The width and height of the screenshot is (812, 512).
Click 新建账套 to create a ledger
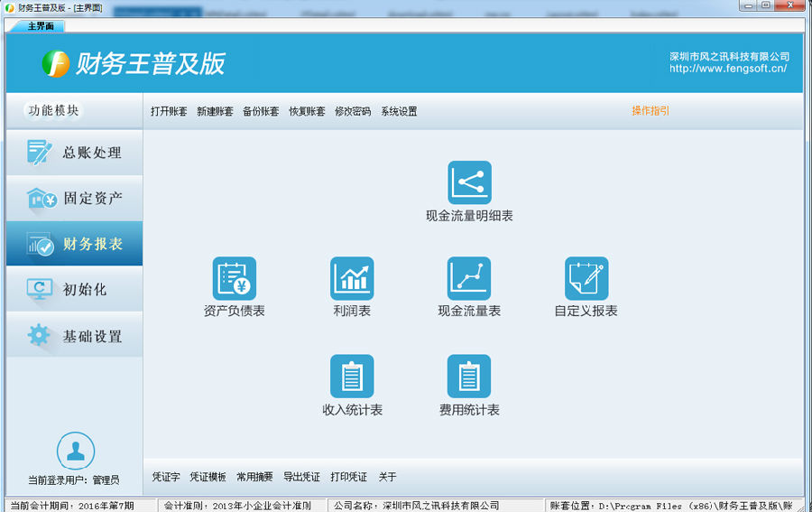tap(215, 111)
